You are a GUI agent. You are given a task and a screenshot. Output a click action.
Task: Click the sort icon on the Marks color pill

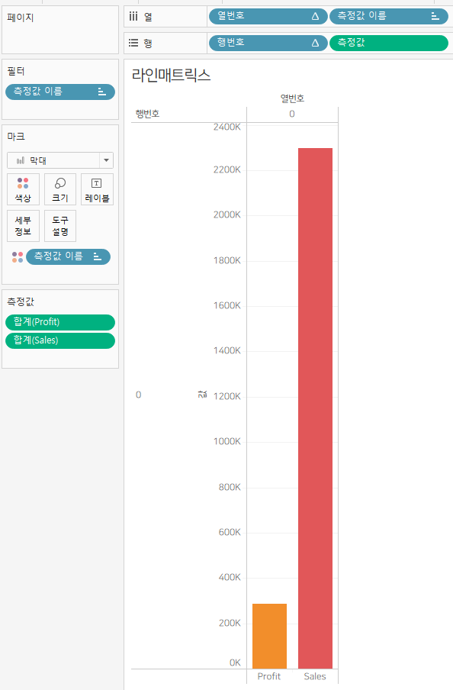click(97, 257)
